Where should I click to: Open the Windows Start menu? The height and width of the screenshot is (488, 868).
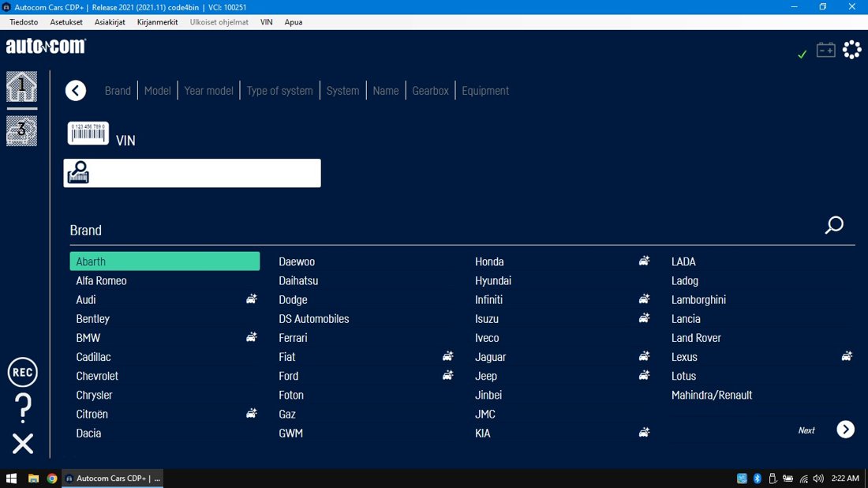coord(11,478)
